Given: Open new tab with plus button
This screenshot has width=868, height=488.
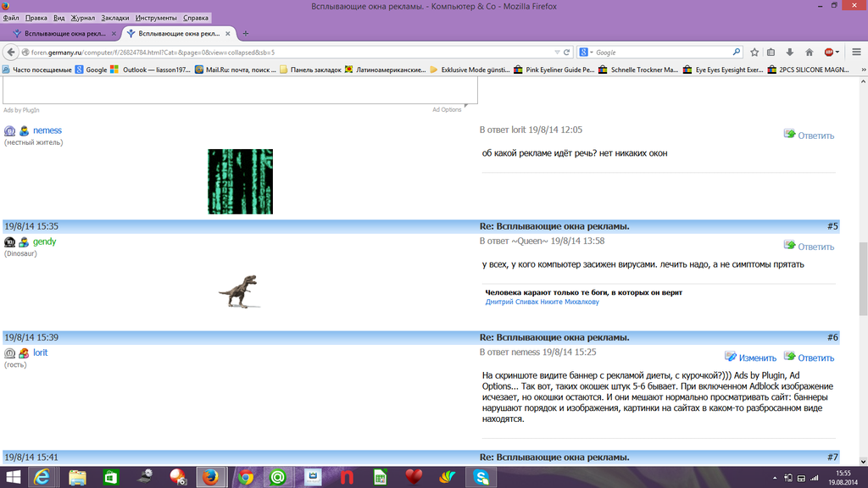Looking at the screenshot, I should 245,33.
